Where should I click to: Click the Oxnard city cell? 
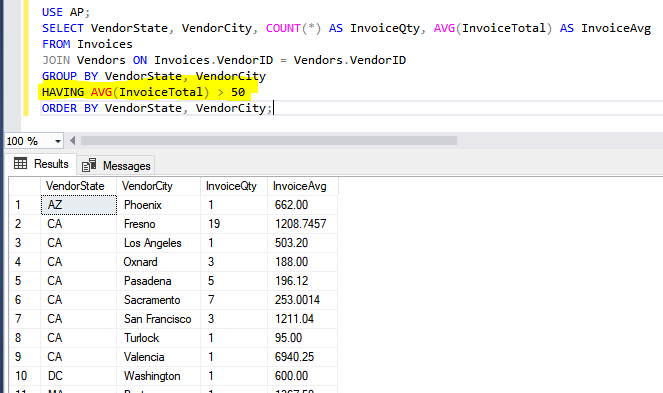pyautogui.click(x=158, y=262)
